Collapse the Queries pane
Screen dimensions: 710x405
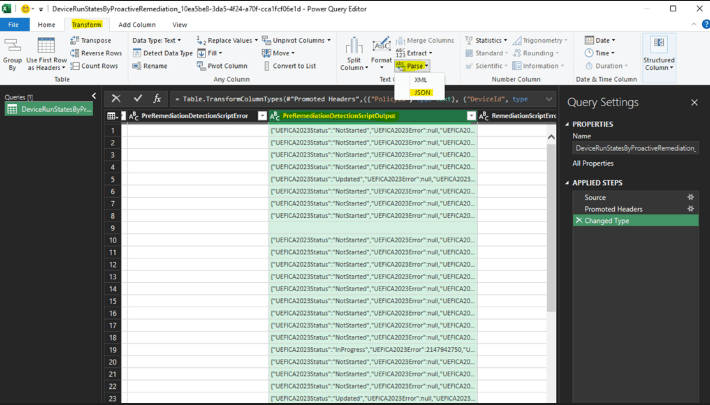(94, 96)
